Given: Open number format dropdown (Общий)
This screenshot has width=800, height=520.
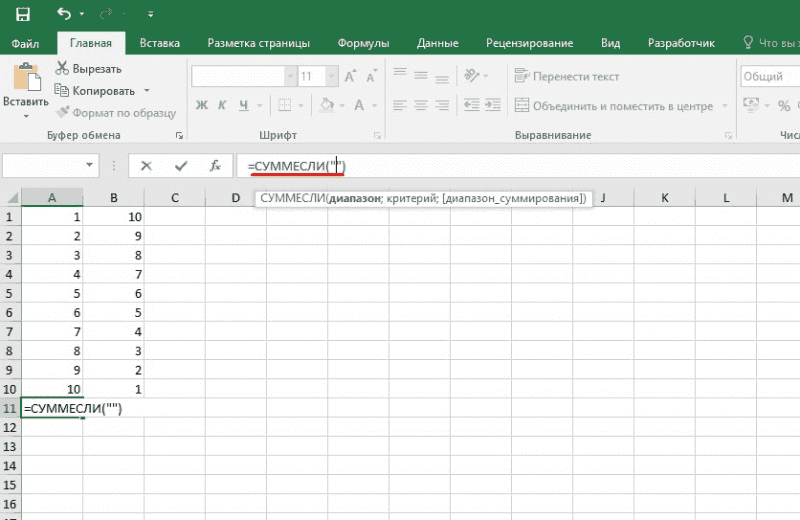Looking at the screenshot, I should tap(768, 76).
